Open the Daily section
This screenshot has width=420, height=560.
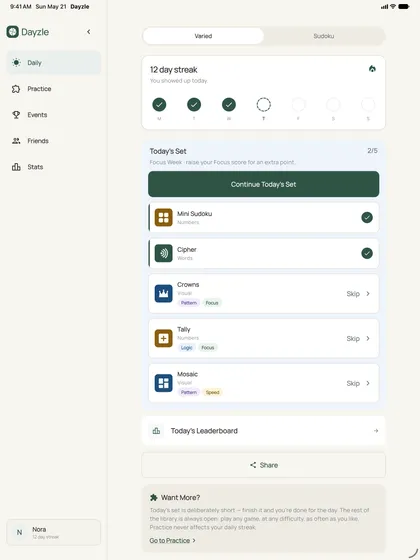tap(54, 63)
